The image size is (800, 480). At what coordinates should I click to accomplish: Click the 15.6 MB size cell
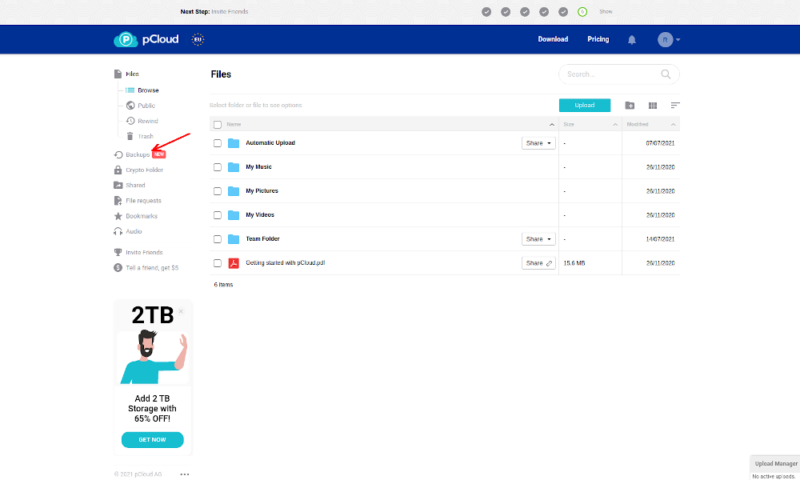pyautogui.click(x=574, y=263)
